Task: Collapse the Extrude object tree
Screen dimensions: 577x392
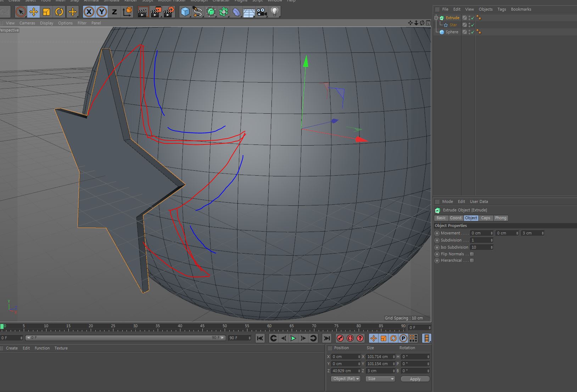Action: pos(436,18)
